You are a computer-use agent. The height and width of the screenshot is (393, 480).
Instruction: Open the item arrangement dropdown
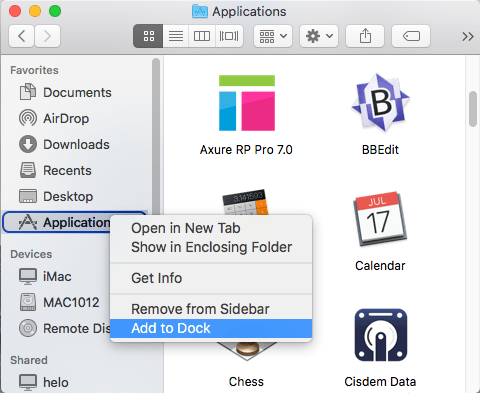coord(273,36)
